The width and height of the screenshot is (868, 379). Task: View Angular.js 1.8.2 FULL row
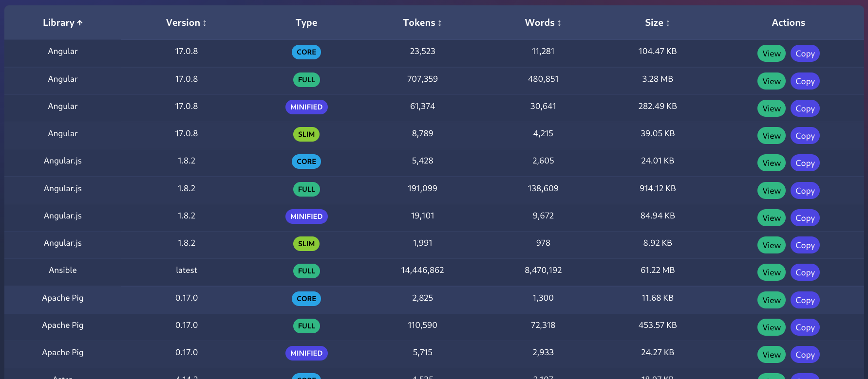(x=772, y=191)
